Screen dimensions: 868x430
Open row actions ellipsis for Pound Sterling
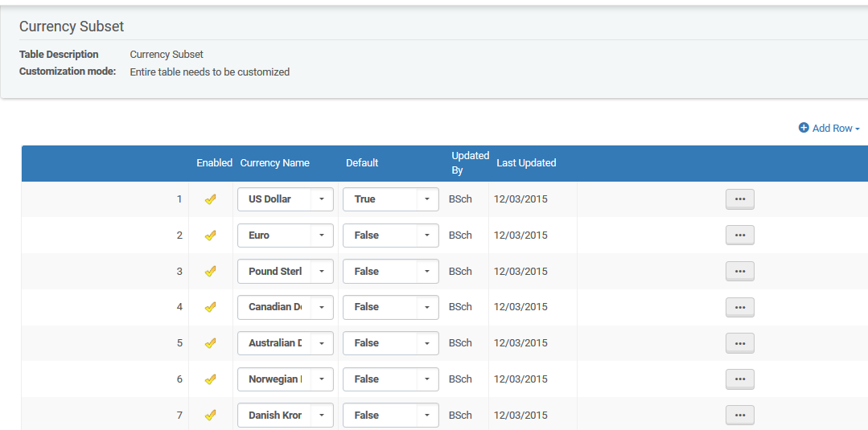739,272
